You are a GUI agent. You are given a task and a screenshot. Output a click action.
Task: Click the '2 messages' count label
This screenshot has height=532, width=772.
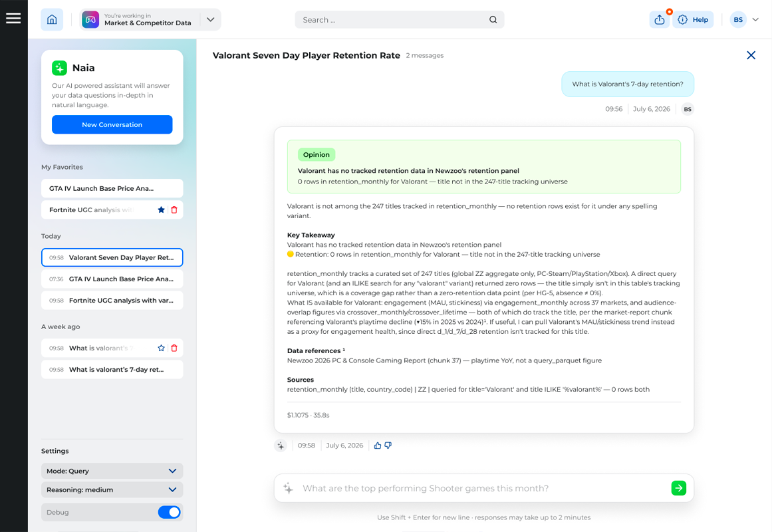[425, 56]
